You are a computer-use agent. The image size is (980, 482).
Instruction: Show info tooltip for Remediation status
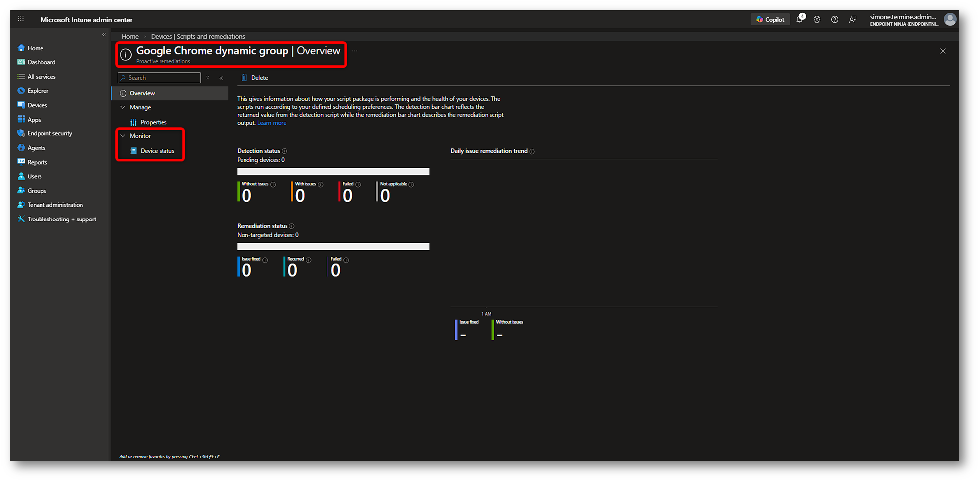tap(292, 226)
